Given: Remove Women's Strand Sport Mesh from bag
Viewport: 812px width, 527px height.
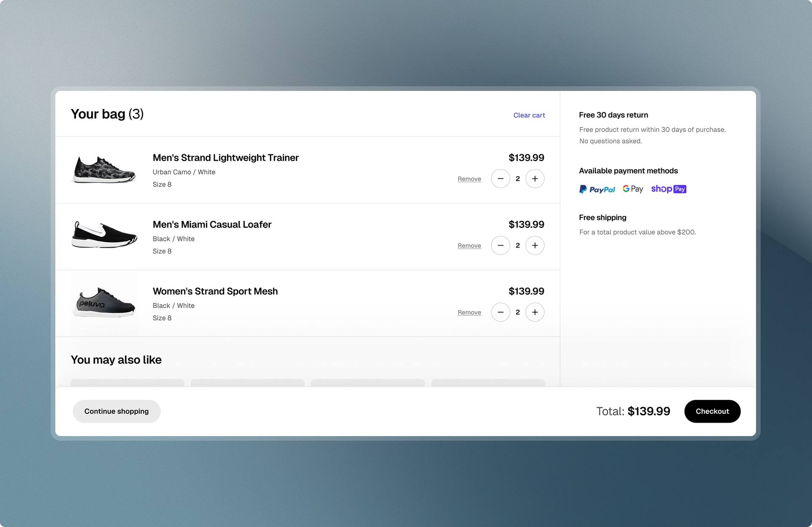Looking at the screenshot, I should [469, 312].
